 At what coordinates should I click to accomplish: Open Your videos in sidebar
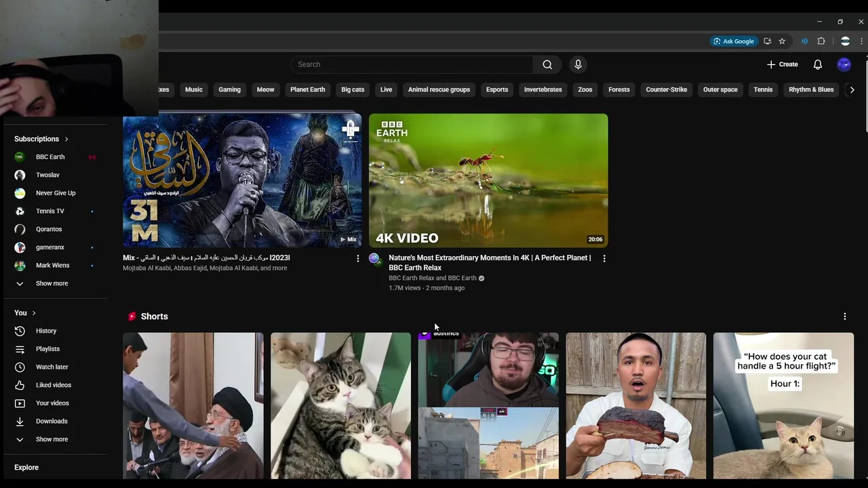(56, 403)
